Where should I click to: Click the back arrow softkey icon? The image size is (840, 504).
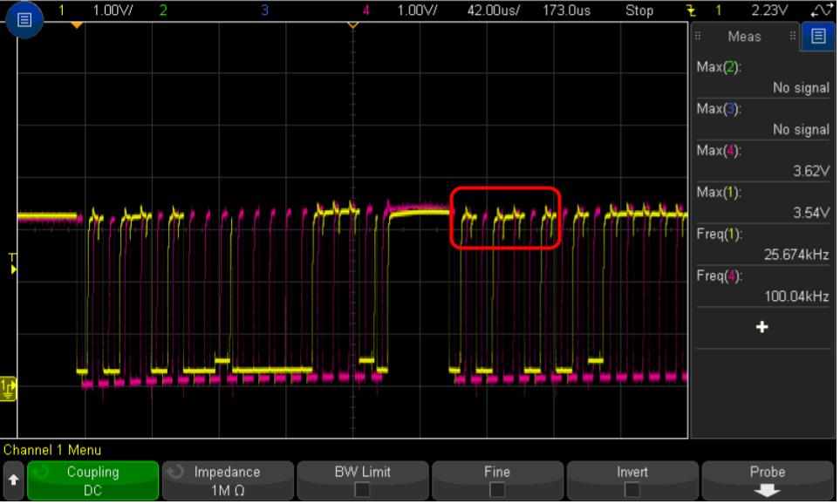(12, 480)
